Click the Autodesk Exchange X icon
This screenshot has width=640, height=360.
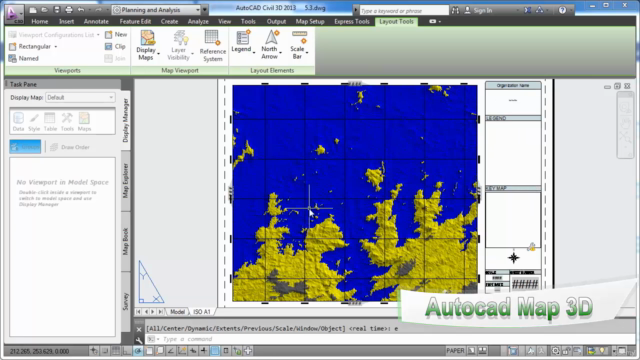click(x=528, y=10)
